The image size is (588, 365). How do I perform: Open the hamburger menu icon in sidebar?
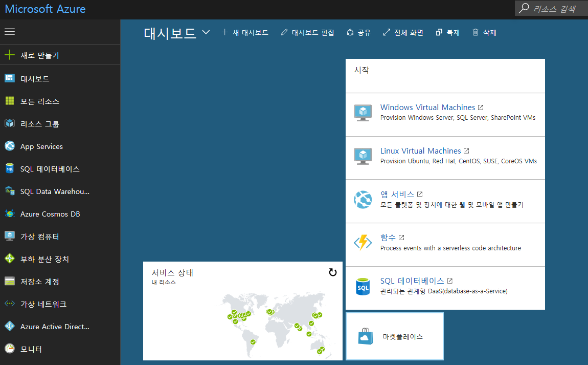point(10,32)
